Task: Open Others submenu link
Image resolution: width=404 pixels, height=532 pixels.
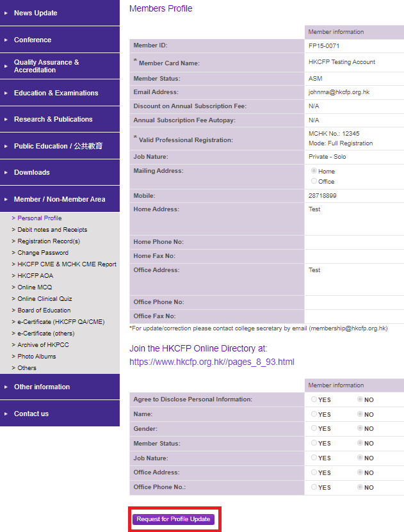Action: tap(27, 368)
